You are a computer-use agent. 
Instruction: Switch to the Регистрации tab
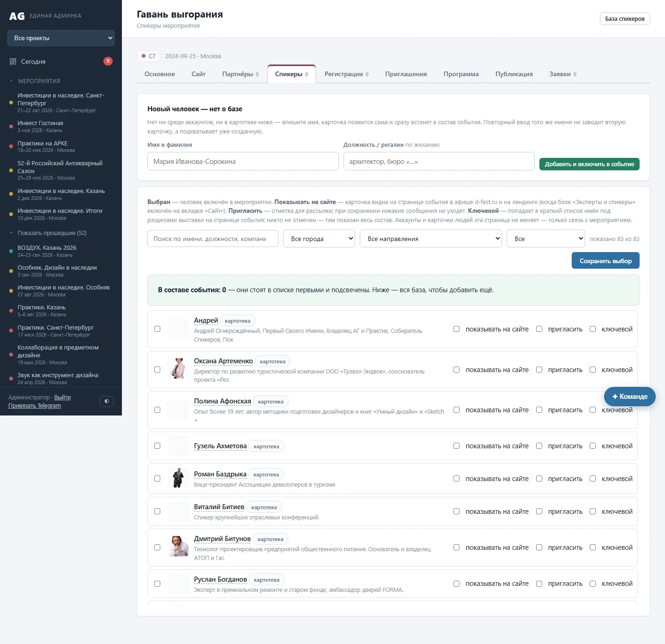(x=347, y=74)
